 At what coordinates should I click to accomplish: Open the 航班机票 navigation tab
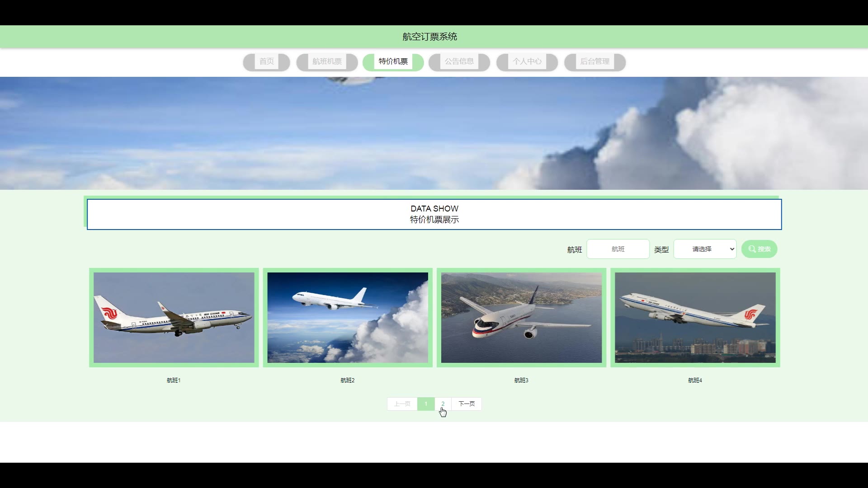327,61
